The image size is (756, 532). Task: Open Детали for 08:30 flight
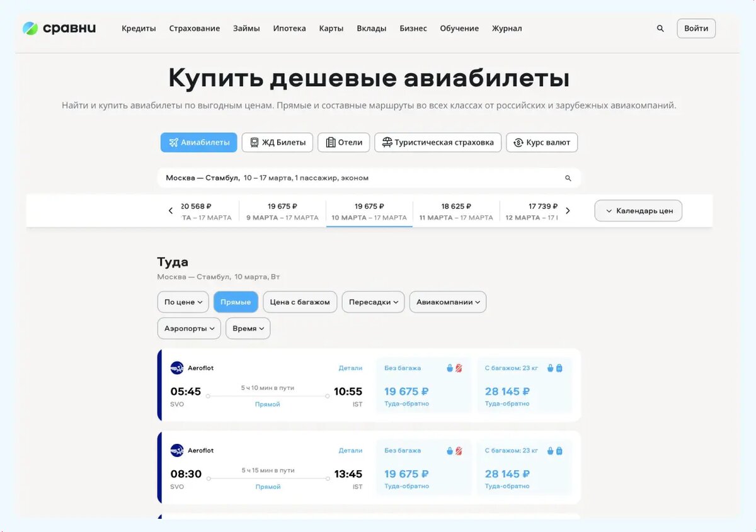pos(350,450)
